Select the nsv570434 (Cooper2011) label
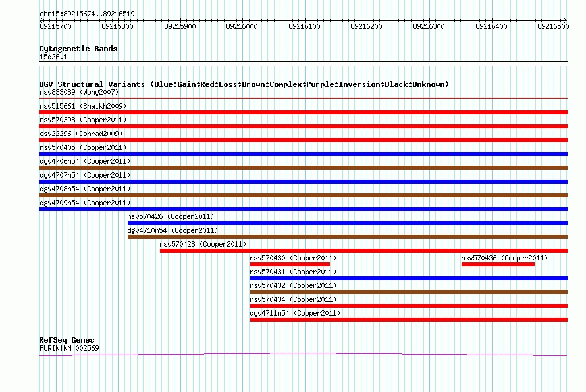The image size is (586, 392). (294, 299)
